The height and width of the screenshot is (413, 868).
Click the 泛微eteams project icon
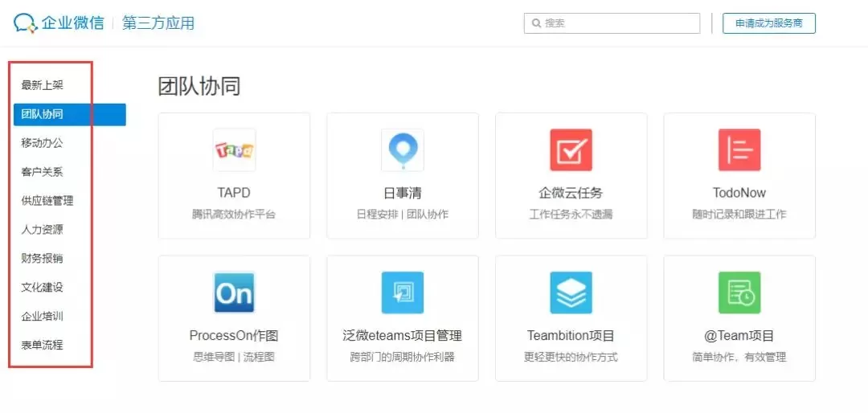[x=403, y=292]
